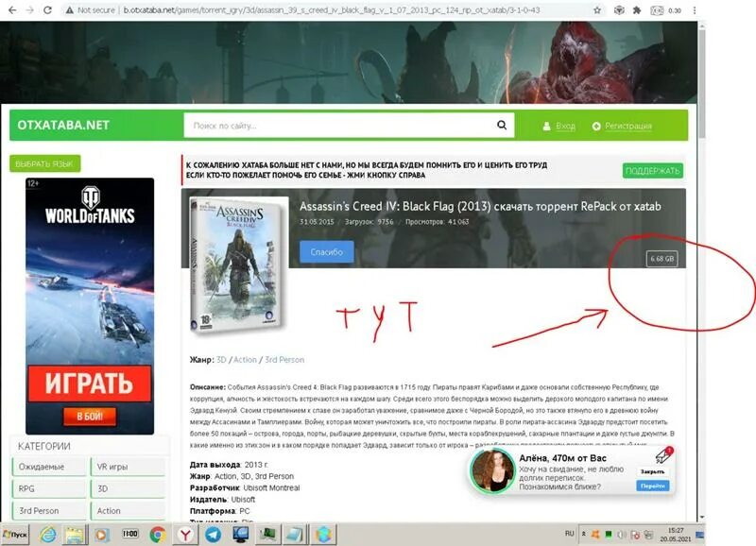This screenshot has width=756, height=546.
Task: Click the game title Assassin's Creed IV: Black Flag heading
Action: point(480,206)
